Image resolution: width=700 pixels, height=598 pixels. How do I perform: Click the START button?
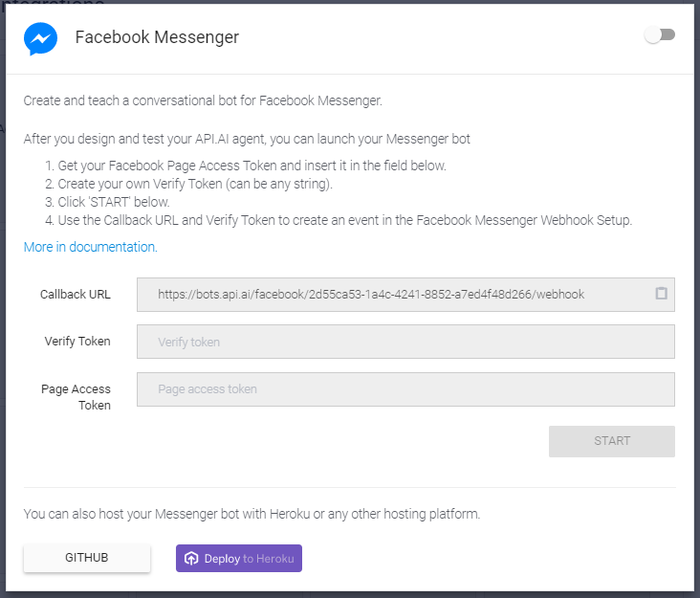pos(612,441)
